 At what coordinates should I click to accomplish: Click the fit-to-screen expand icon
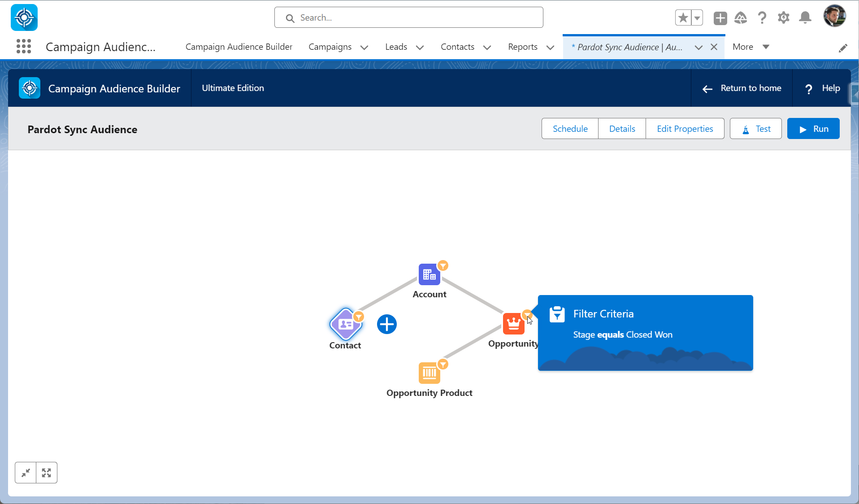(47, 473)
